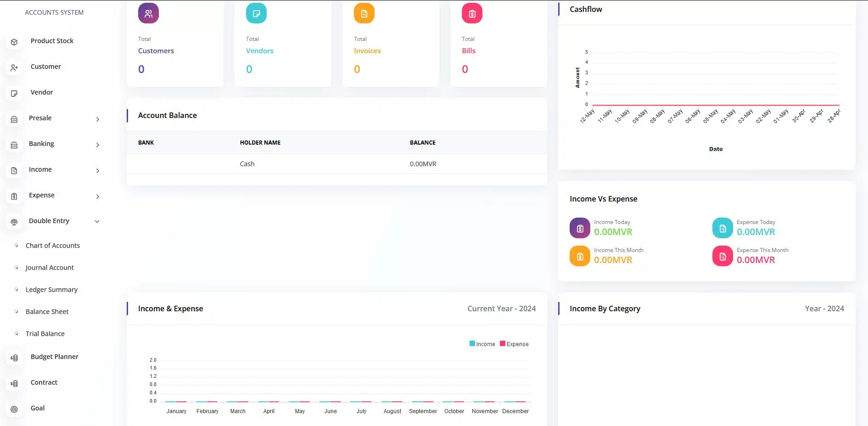Screen dimensions: 868x426
Task: Click the Double Entry menu label
Action: 49,221
